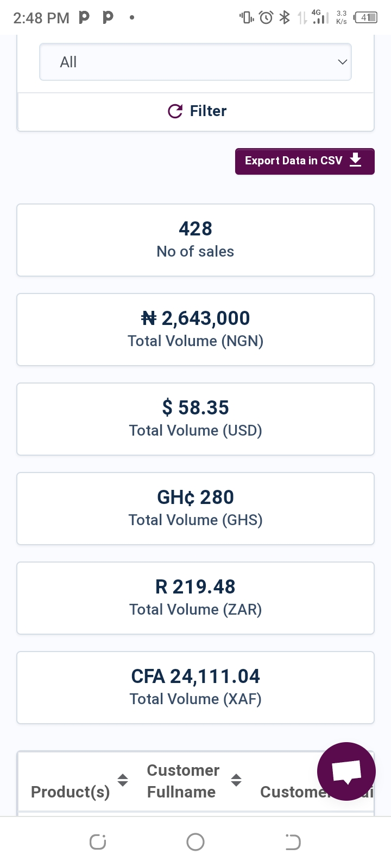Viewport: 391px width, 868px height.
Task: Open the floating chat support bubble
Action: coord(346,771)
